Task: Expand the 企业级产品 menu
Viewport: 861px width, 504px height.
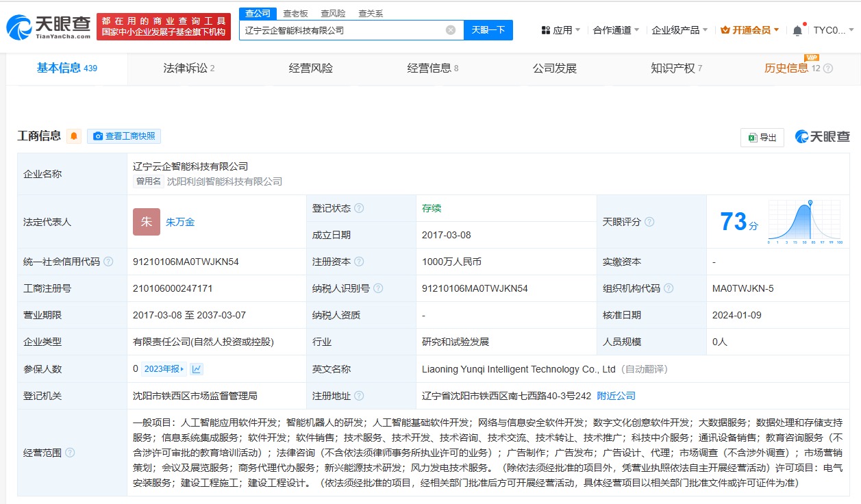Action: pos(679,30)
